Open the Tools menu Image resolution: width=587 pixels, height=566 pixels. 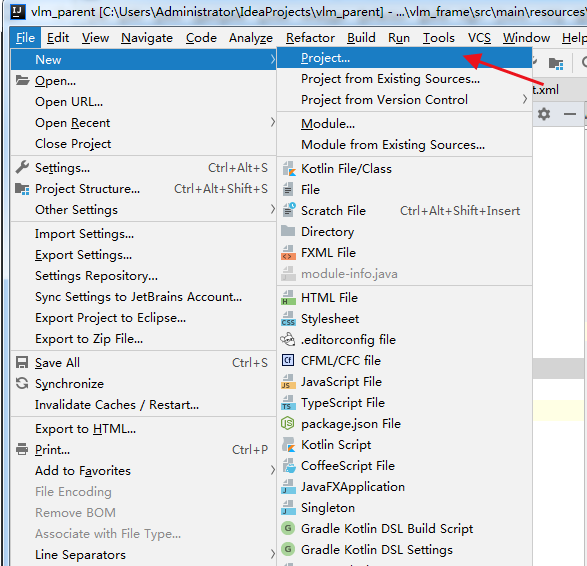438,38
